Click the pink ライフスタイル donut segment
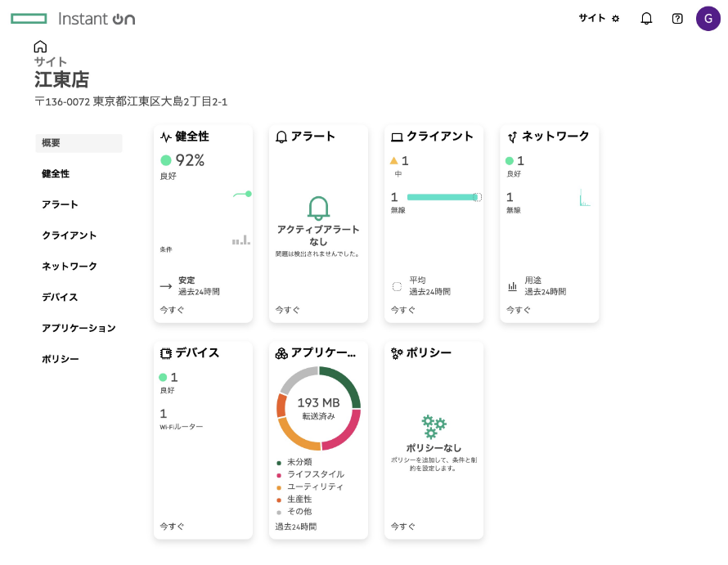Image resolution: width=728 pixels, height=565 pixels. pyautogui.click(x=344, y=434)
